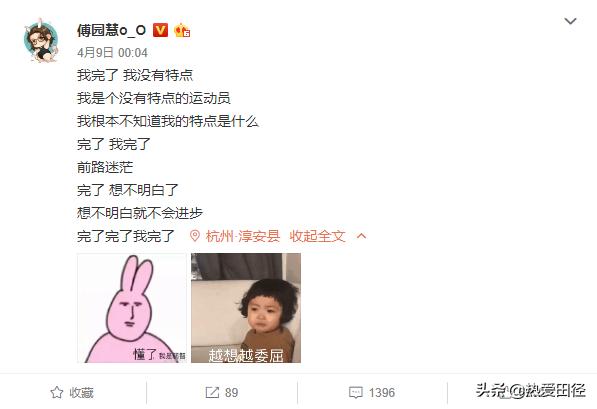Open 傅园慧o_O profile name link
Image resolution: width=597 pixels, height=409 pixels.
(x=111, y=30)
